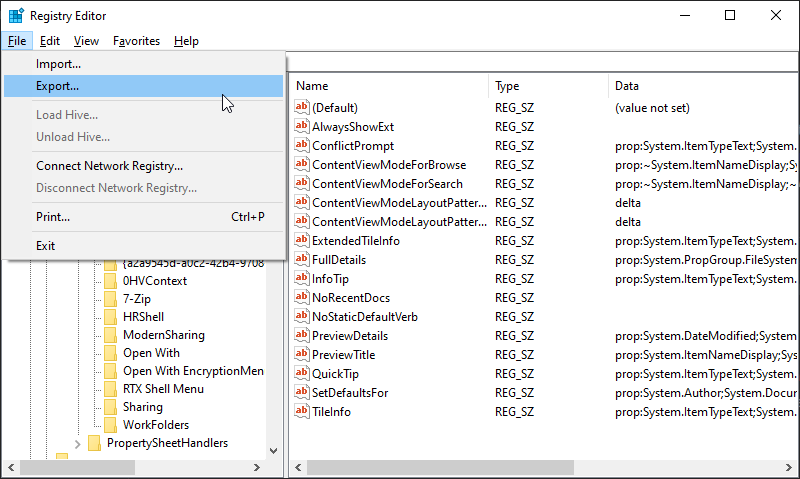Open the Help menu
Image resolution: width=800 pixels, height=479 pixels.
tap(186, 41)
